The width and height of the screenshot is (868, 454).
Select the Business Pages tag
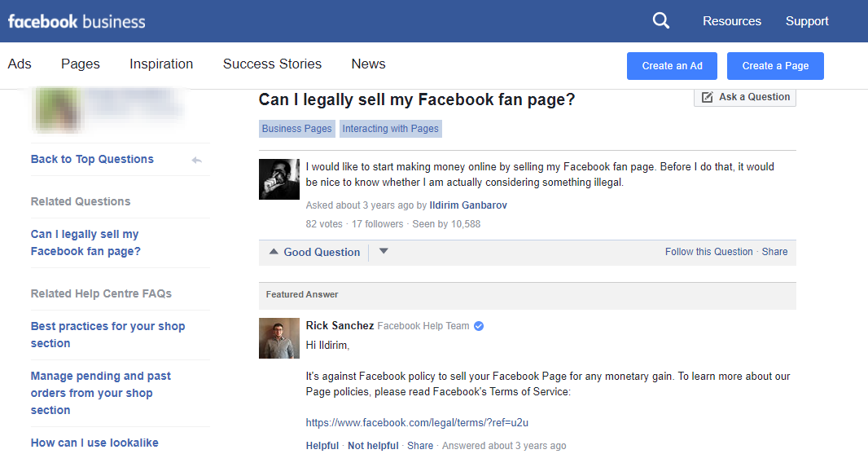point(296,129)
